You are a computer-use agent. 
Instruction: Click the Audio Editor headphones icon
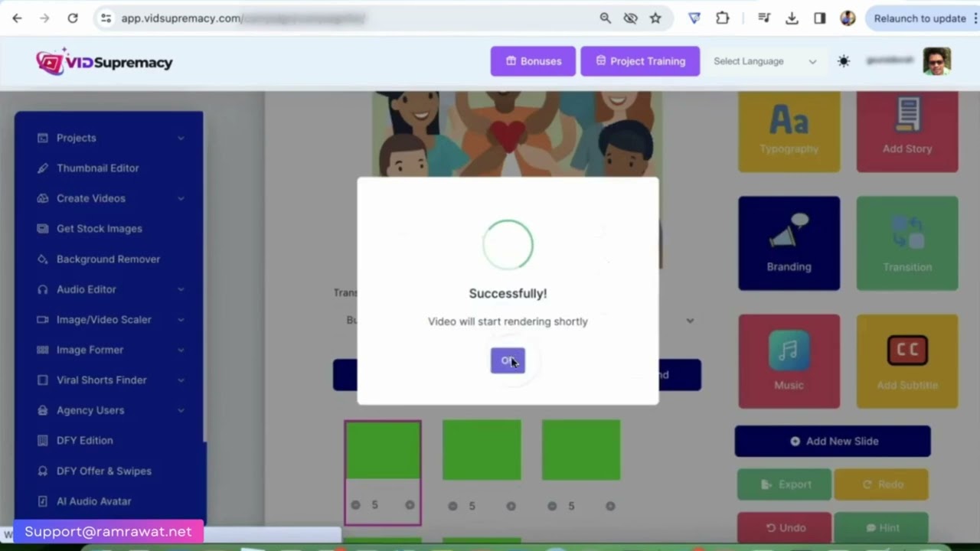coord(42,289)
